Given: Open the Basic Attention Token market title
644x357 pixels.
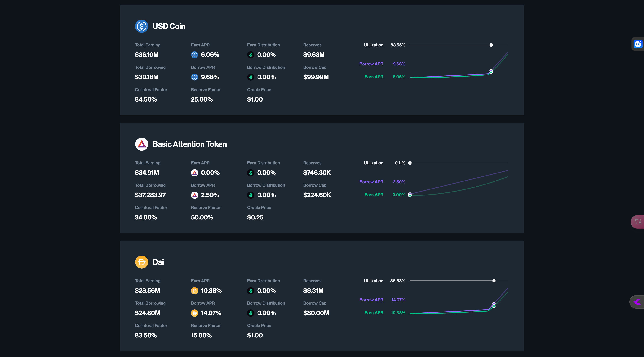Looking at the screenshot, I should coord(190,144).
